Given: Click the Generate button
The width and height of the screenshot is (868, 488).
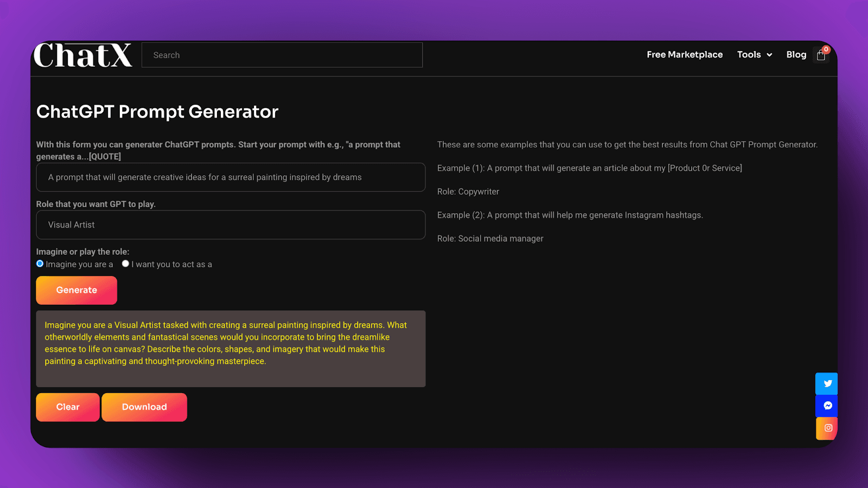Looking at the screenshot, I should [76, 290].
